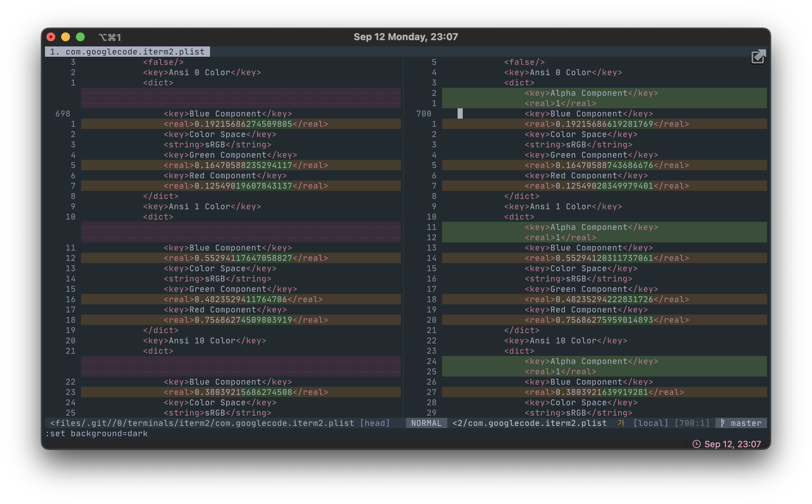Image resolution: width=812 pixels, height=504 pixels.
Task: Click the [head] label in the left status line
Action: [x=375, y=423]
